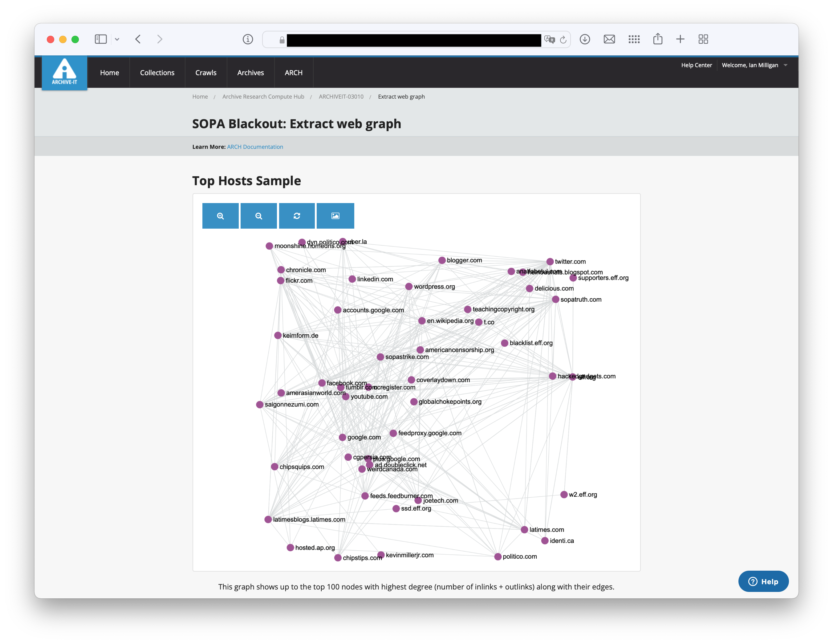The height and width of the screenshot is (644, 833).
Task: Export the graph as image
Action: point(335,216)
